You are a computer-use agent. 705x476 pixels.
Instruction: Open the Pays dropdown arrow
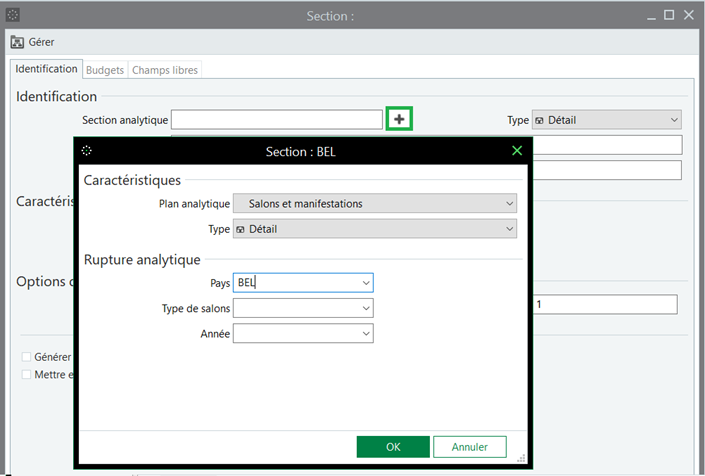(x=366, y=283)
